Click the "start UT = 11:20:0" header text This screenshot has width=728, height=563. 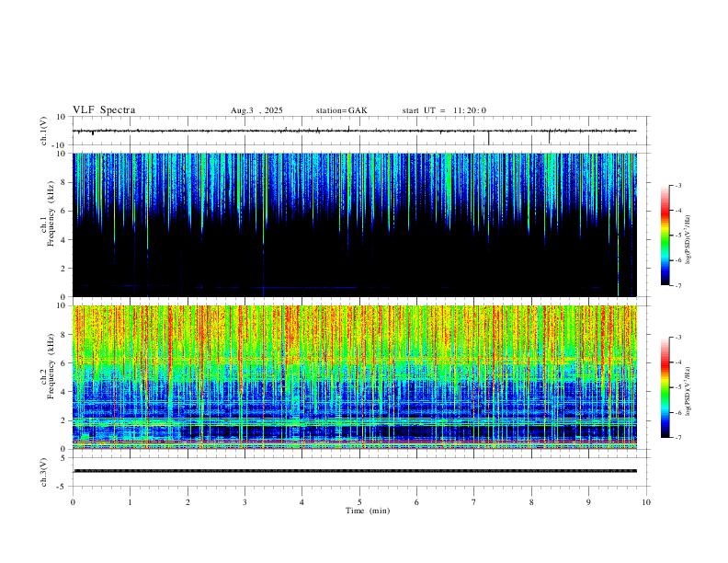click(x=444, y=110)
